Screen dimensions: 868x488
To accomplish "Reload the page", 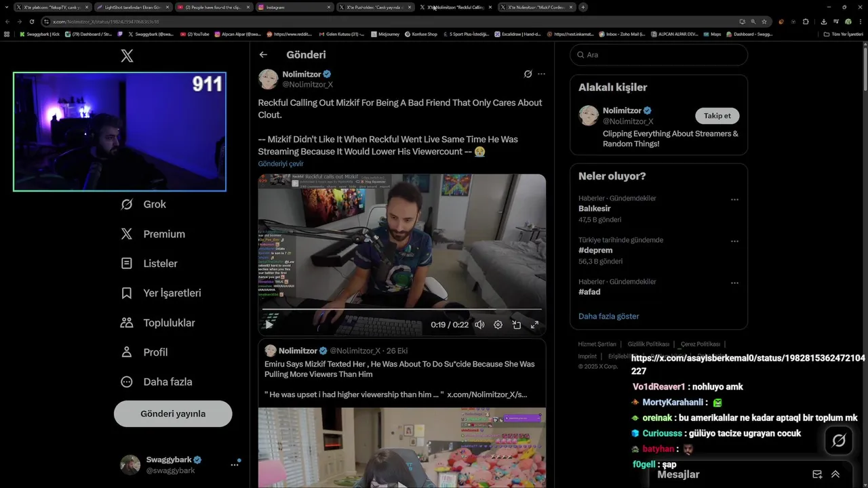I will click(31, 21).
